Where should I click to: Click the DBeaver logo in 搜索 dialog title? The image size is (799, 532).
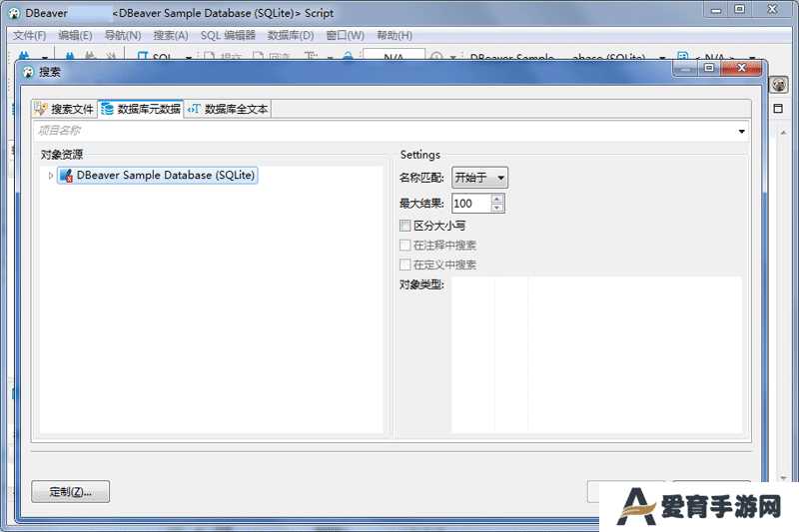(28, 72)
